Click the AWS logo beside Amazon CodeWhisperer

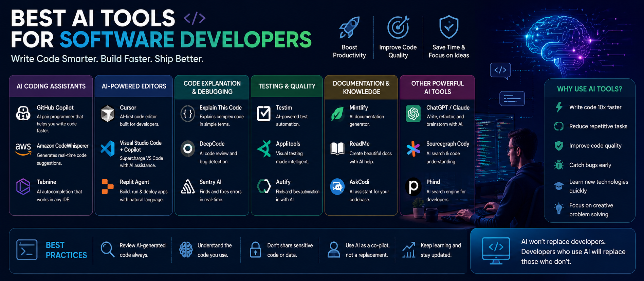(x=23, y=149)
